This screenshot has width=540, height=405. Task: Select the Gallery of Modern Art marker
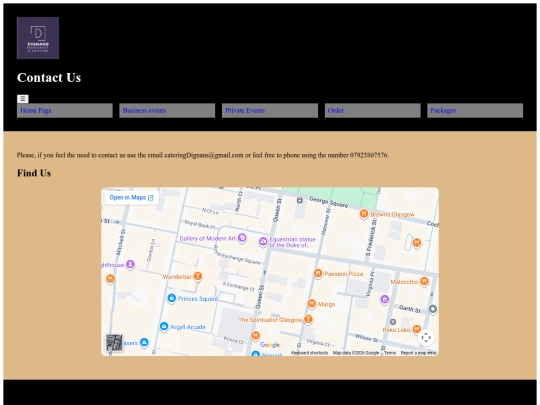[242, 238]
